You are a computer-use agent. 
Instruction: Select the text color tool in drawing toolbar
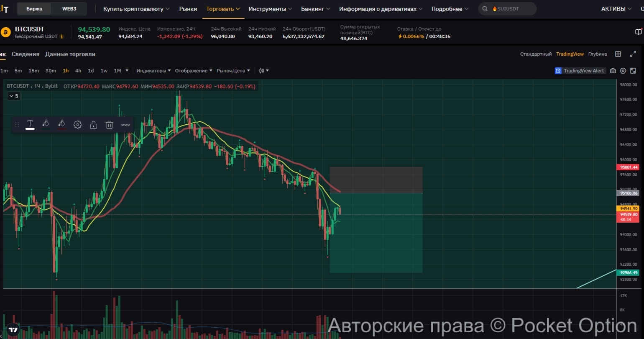(30, 124)
